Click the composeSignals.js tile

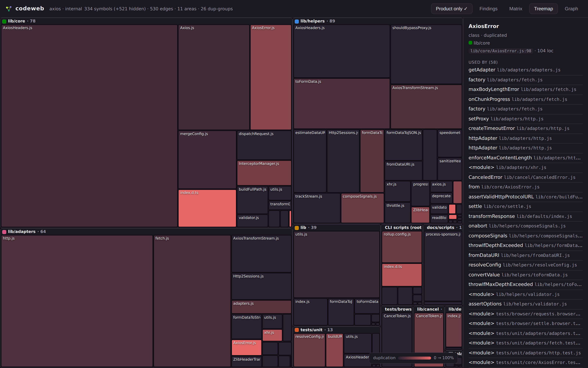[362, 208]
